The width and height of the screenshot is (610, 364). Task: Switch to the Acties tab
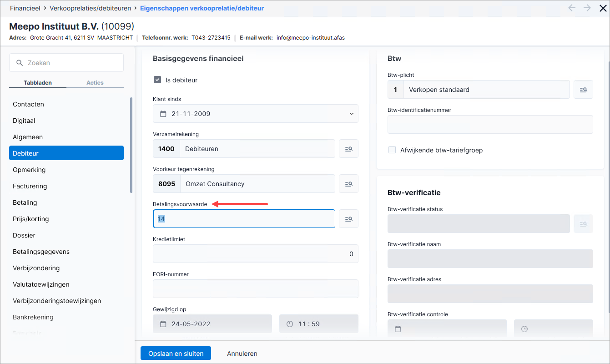(95, 83)
